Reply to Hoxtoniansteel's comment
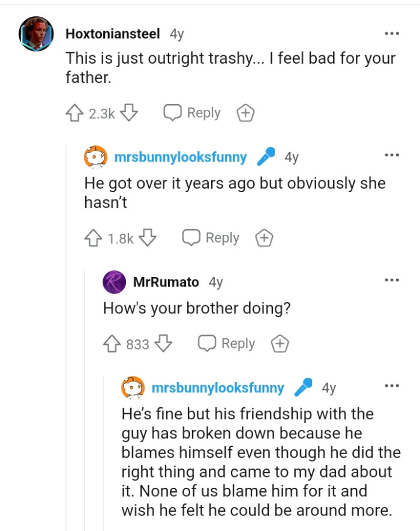The image size is (420, 531). click(x=191, y=112)
